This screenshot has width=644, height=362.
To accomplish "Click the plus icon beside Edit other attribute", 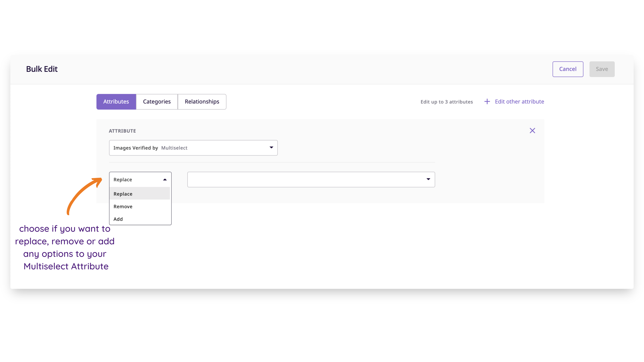I will 487,101.
